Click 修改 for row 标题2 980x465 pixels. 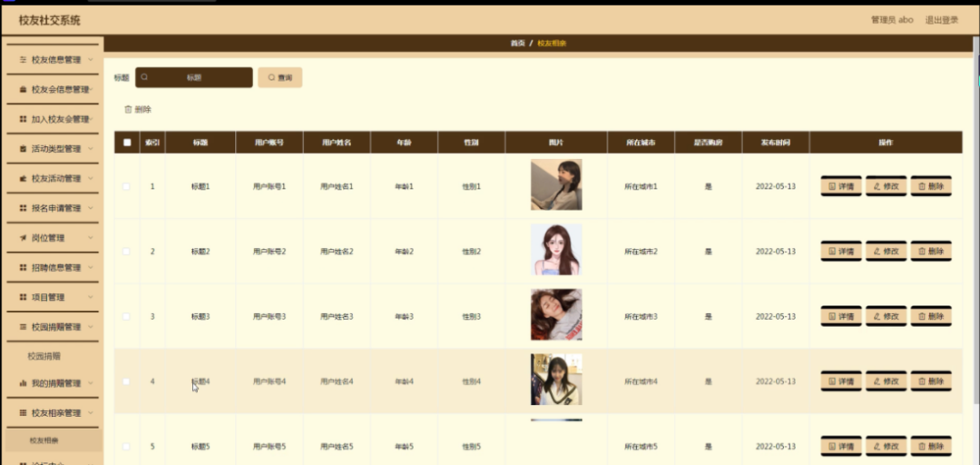click(x=886, y=252)
